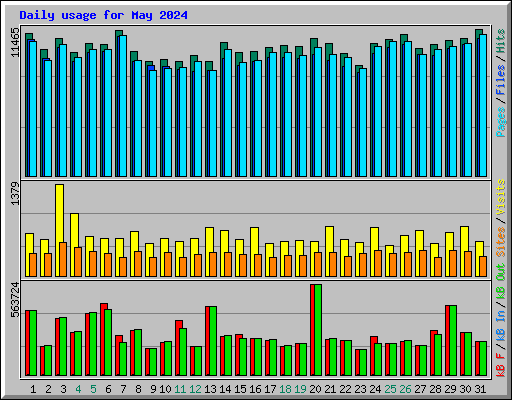512x400 pixels.
Task: Select day label 6 on the x-axis
Action: coord(108,389)
